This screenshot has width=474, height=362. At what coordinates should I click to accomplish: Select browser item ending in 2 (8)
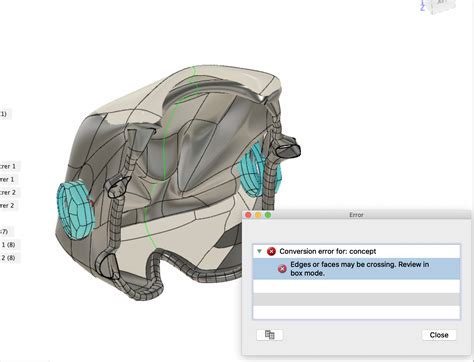pos(8,258)
